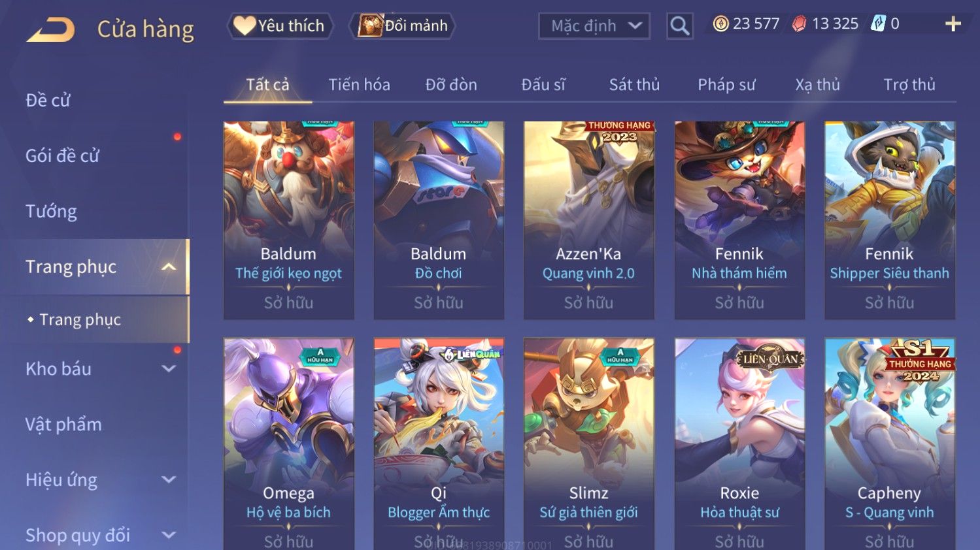Viewport: 980px width, 550px height.
Task: Tap the blue voucher currency icon
Action: click(878, 24)
